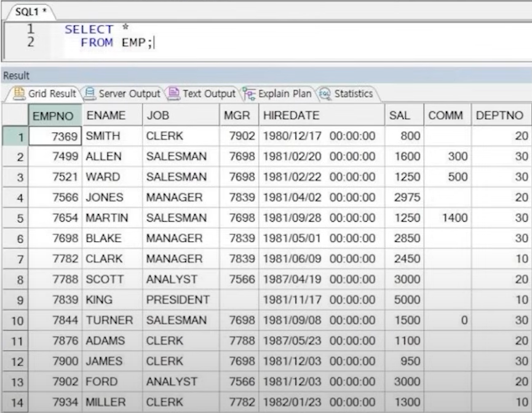Select the ENAME cell CLARK

pos(113,259)
